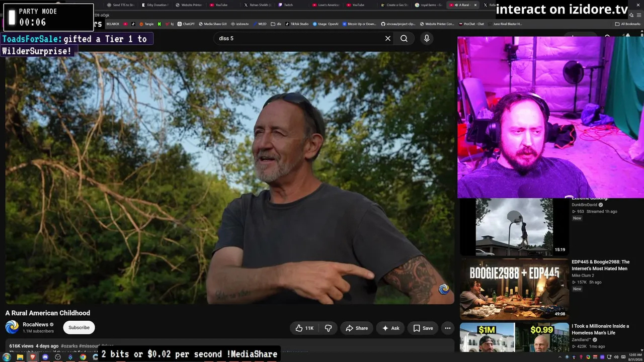Open the Windows Start menu
This screenshot has height=362, width=644.
7,357
